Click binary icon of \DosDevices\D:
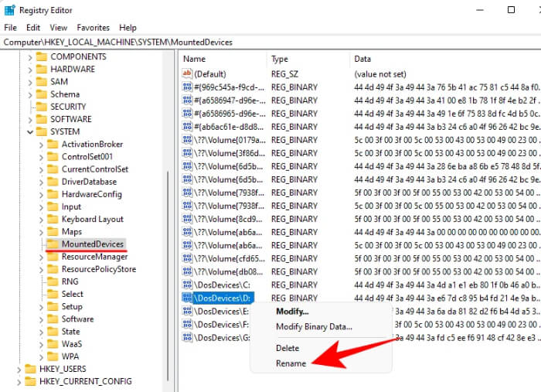The width and height of the screenshot is (541, 392). 187,298
